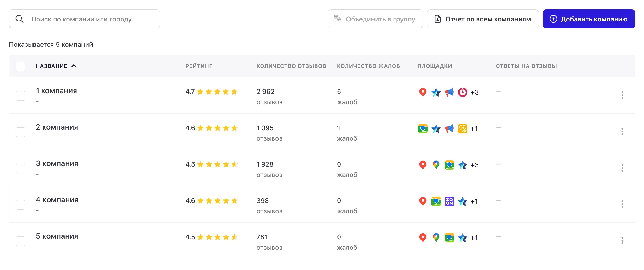The height and width of the screenshot is (270, 644).
Task: Click the blue star platform icon for 5 компания
Action: click(x=462, y=238)
